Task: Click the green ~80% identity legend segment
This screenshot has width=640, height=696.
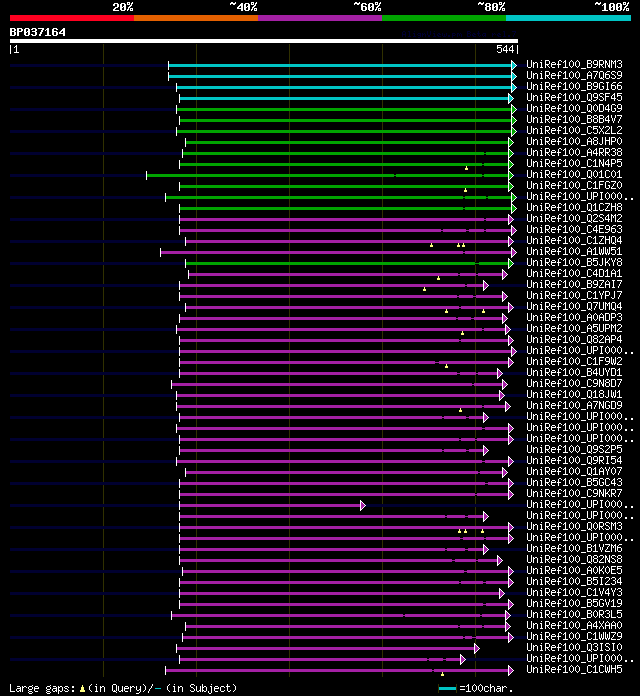Action: click(444, 18)
